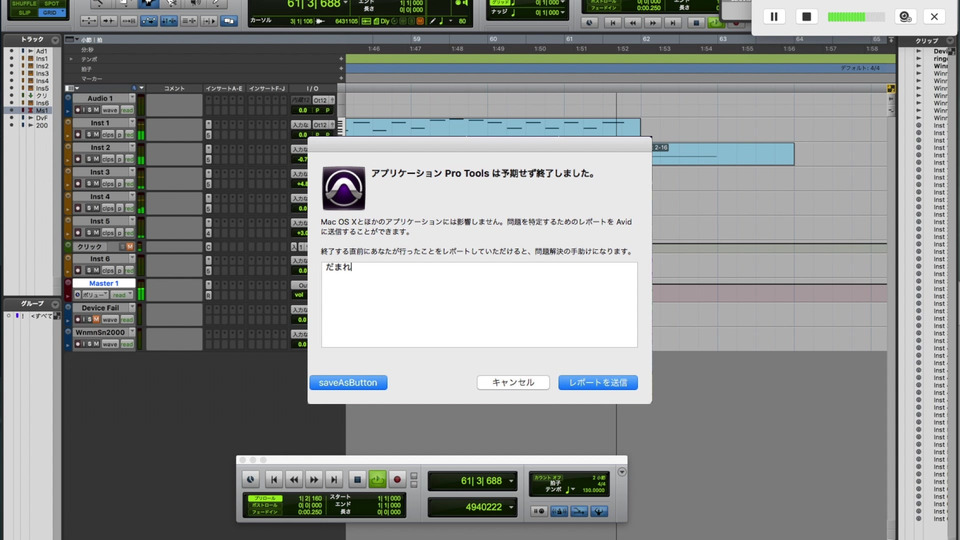This screenshot has height=540, width=960.
Task: Close the screen recorder overlay
Action: tap(934, 17)
